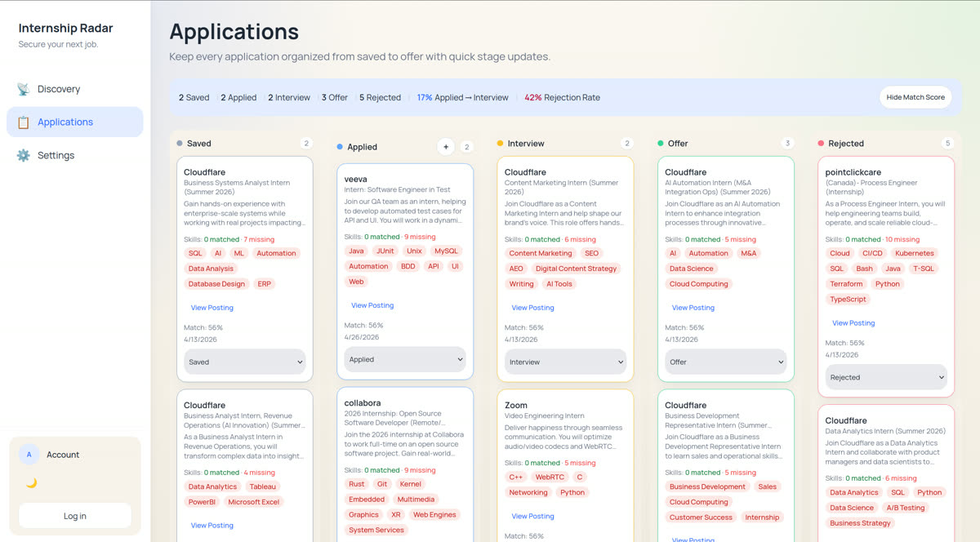Open View Posting on Content Marketing Intern card
The width and height of the screenshot is (980, 542).
(532, 308)
